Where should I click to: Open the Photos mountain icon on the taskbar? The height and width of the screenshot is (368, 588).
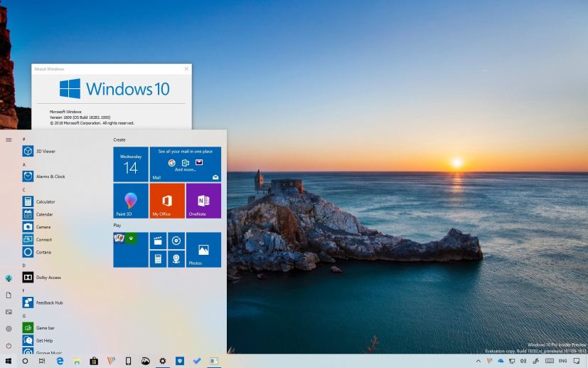coord(146,362)
